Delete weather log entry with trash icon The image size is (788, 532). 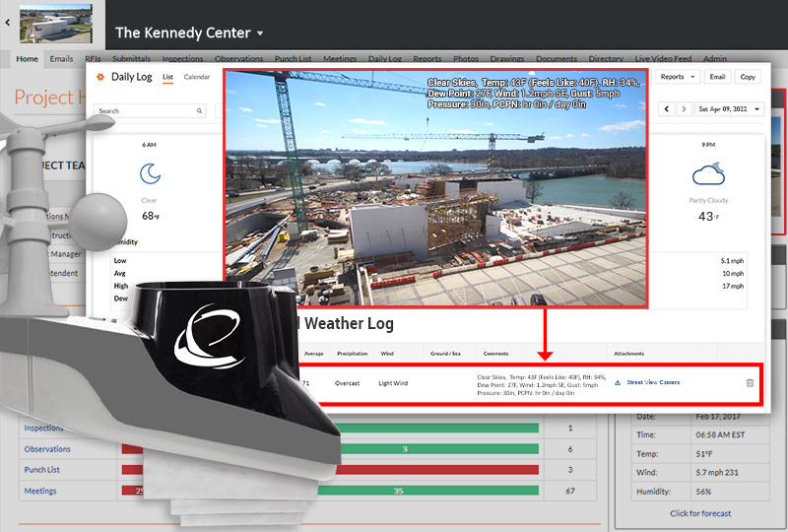click(x=750, y=382)
